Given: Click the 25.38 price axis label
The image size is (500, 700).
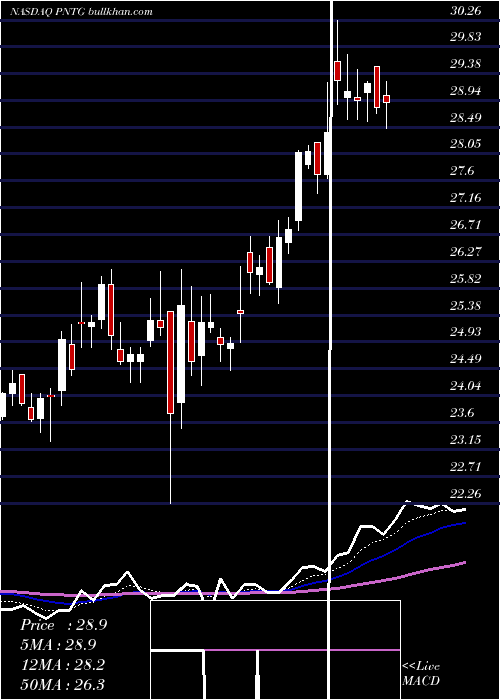Looking at the screenshot, I should click(466, 306).
